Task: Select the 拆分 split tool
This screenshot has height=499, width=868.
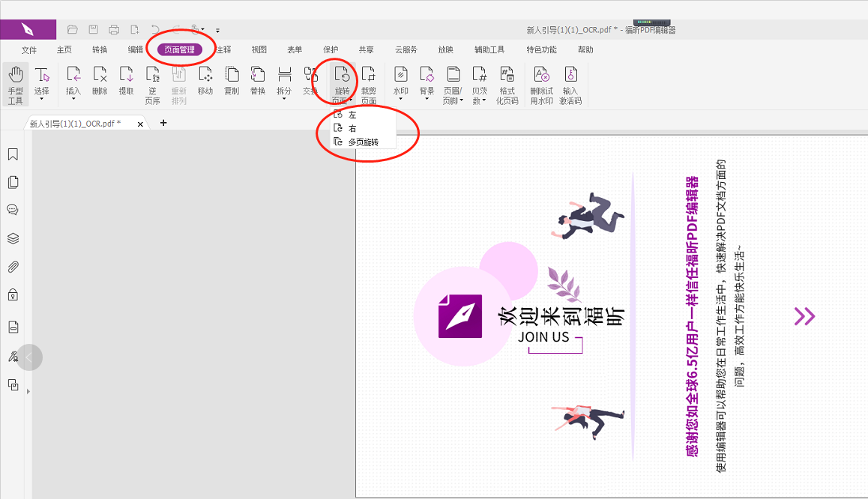Action: [284, 79]
